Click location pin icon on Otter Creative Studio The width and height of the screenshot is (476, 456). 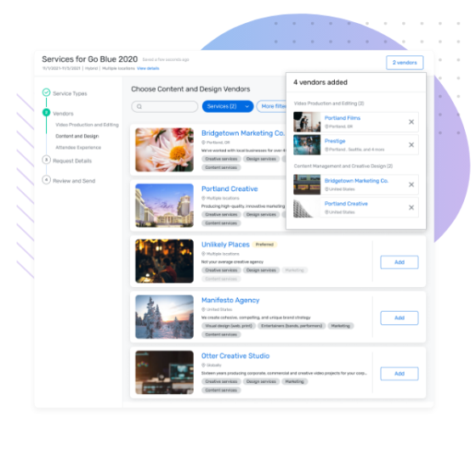(x=203, y=365)
